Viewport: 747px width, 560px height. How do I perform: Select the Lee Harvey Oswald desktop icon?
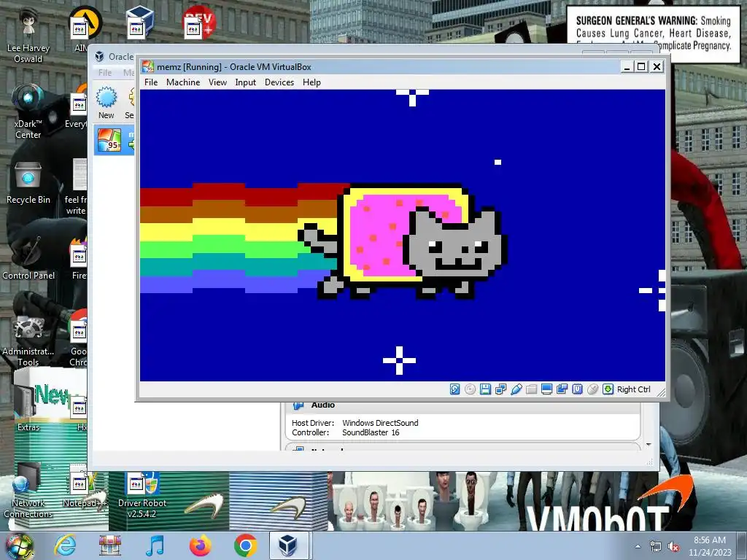tap(28, 35)
